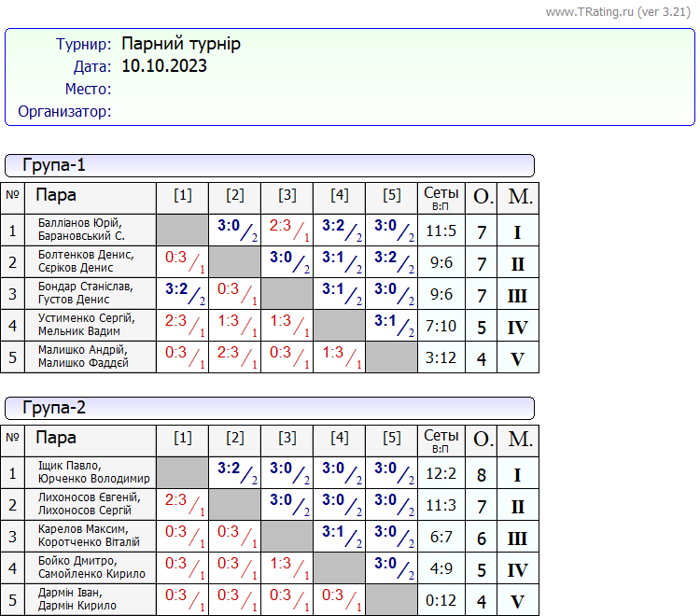Screen dimensions: 700x616
Task: Open the pair Лихоносов Євгеній, Лихоносов Сергій
Action: [x=90, y=504]
